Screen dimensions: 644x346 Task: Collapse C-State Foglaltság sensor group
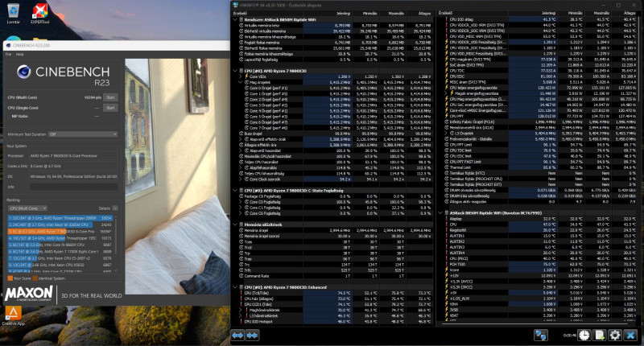[235, 191]
